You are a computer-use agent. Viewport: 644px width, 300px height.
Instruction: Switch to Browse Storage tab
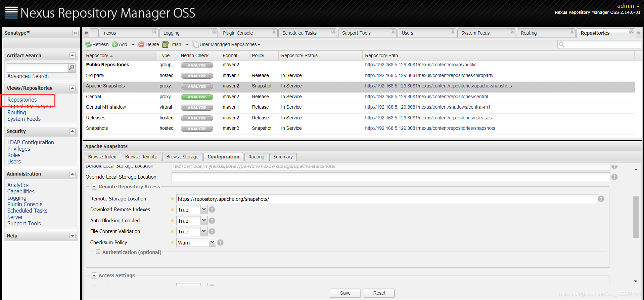coord(182,157)
